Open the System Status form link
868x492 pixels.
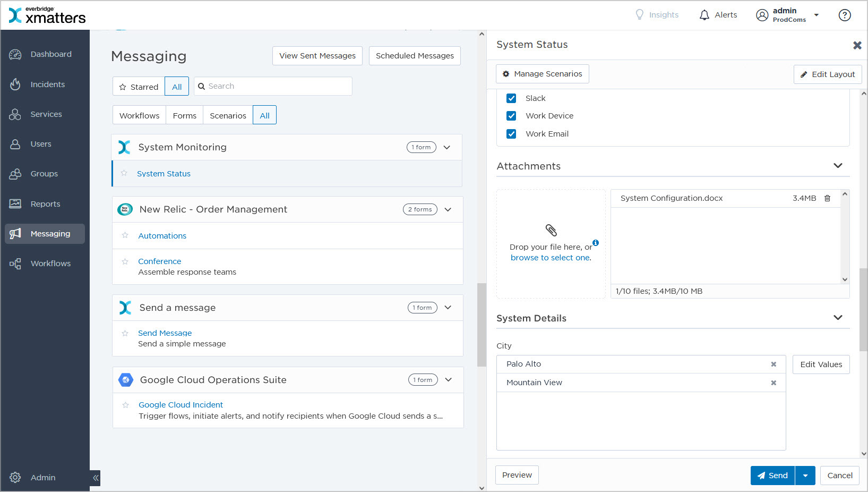click(x=164, y=174)
